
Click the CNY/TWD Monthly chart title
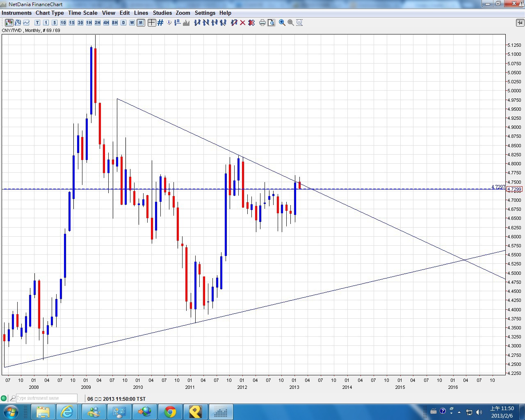(31, 30)
